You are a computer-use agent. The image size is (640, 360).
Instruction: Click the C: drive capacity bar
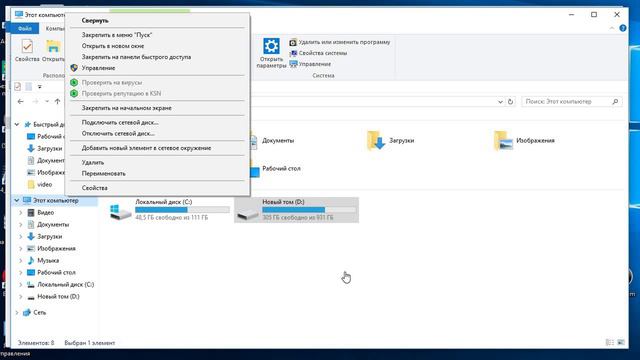coord(182,210)
